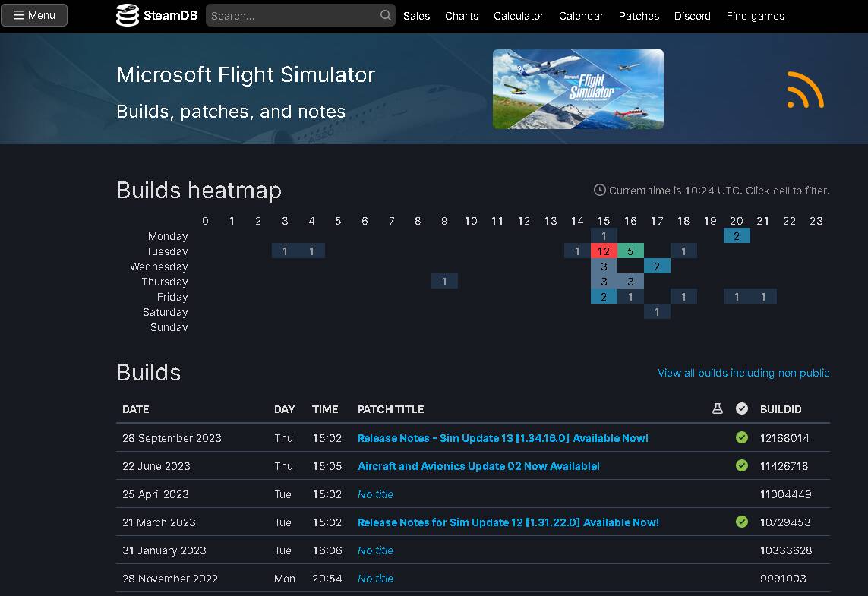The image size is (868, 596).
Task: Click View all builds including non public
Action: [x=743, y=373]
